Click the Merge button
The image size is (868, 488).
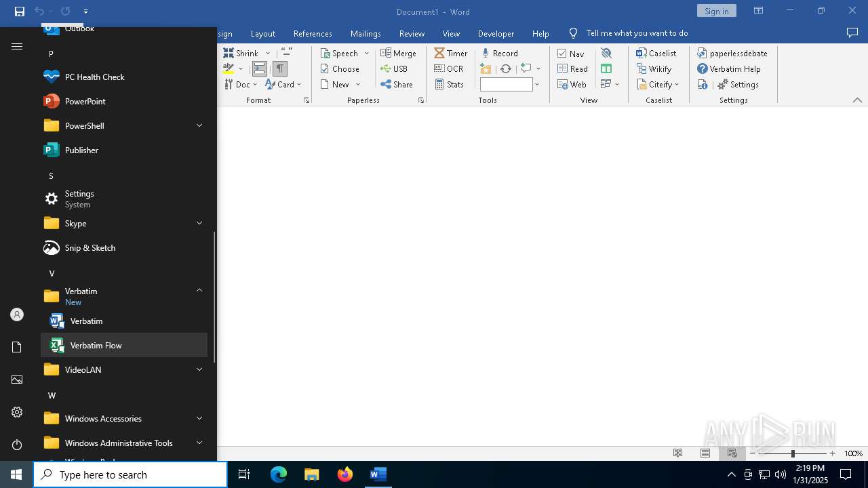[398, 53]
